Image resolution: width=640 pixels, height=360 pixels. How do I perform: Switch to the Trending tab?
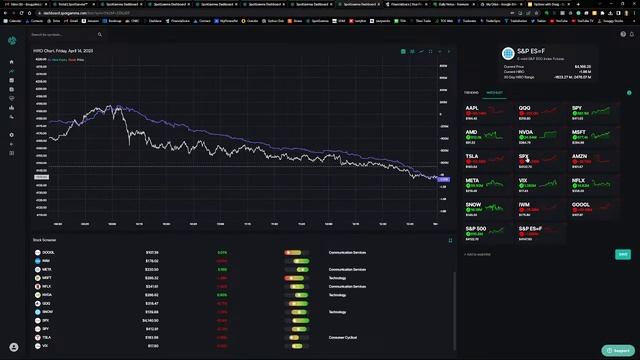coord(471,93)
